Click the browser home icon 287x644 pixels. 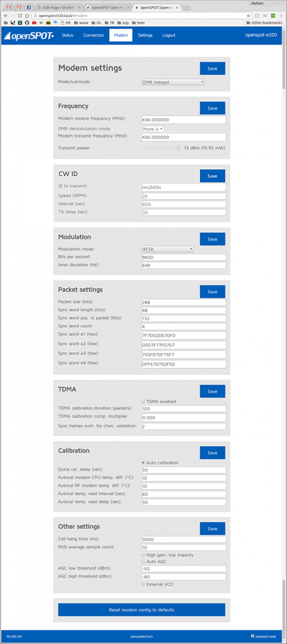27,15
